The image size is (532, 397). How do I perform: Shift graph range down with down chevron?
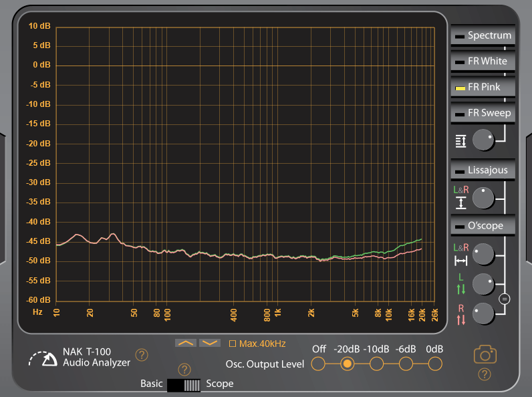pos(210,343)
